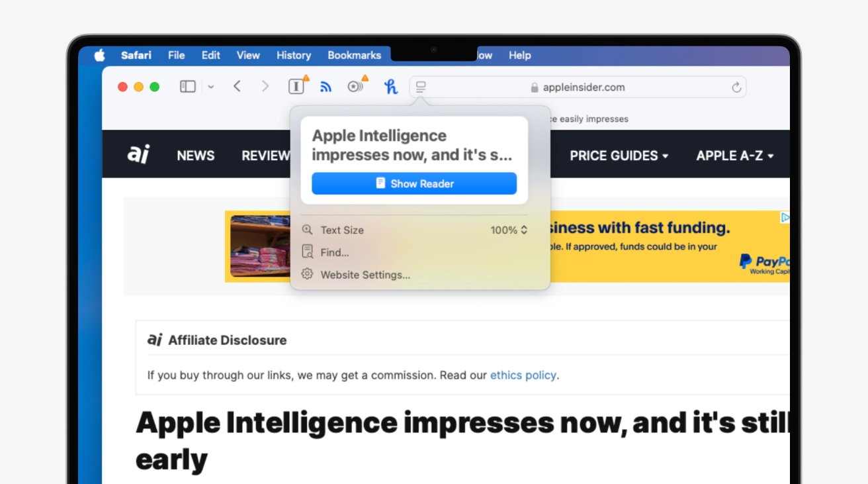Click the starred broadcast extension icon
868x484 pixels.
click(356, 86)
